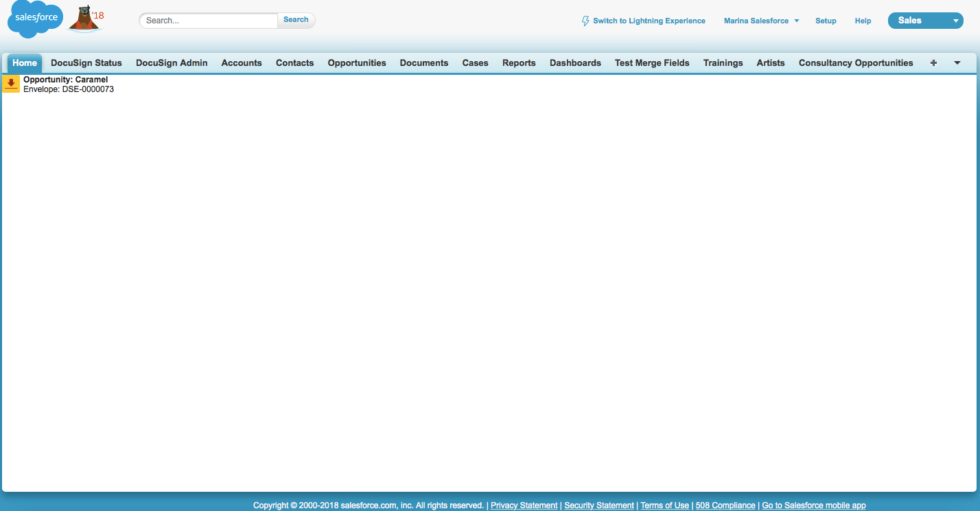Open the Marina Salesforce user dropdown

pyautogui.click(x=760, y=21)
